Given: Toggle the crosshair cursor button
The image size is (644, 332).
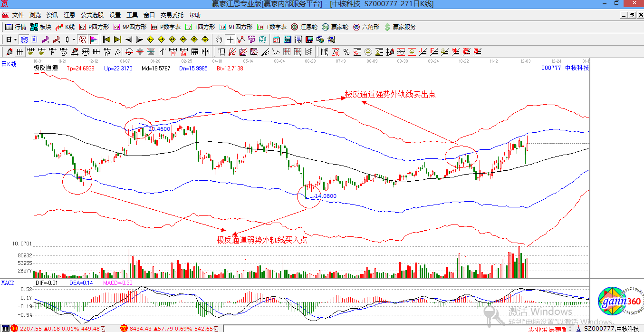Looking at the screenshot, I should coord(231,39).
